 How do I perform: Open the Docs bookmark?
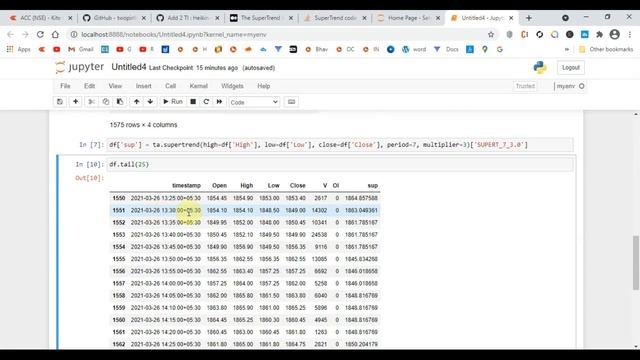click(x=446, y=49)
